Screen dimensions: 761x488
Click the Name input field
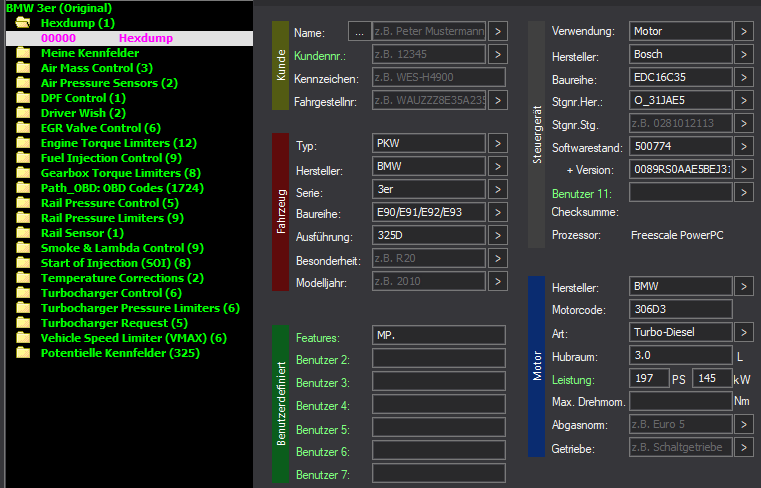pos(429,32)
